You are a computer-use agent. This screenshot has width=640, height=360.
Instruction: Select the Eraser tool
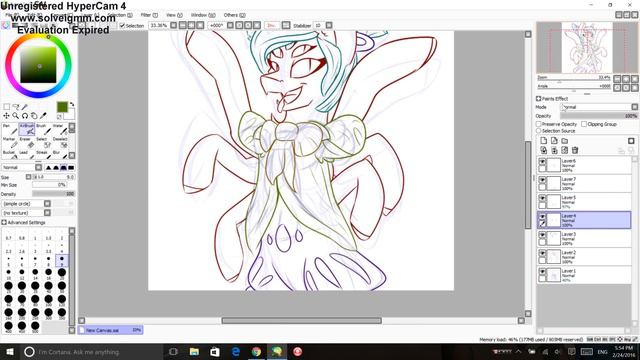point(27,142)
